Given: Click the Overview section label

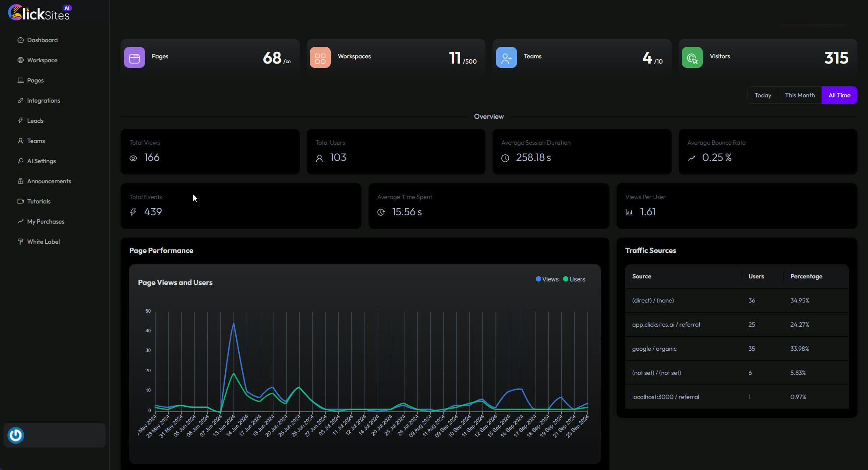Looking at the screenshot, I should [x=489, y=116].
